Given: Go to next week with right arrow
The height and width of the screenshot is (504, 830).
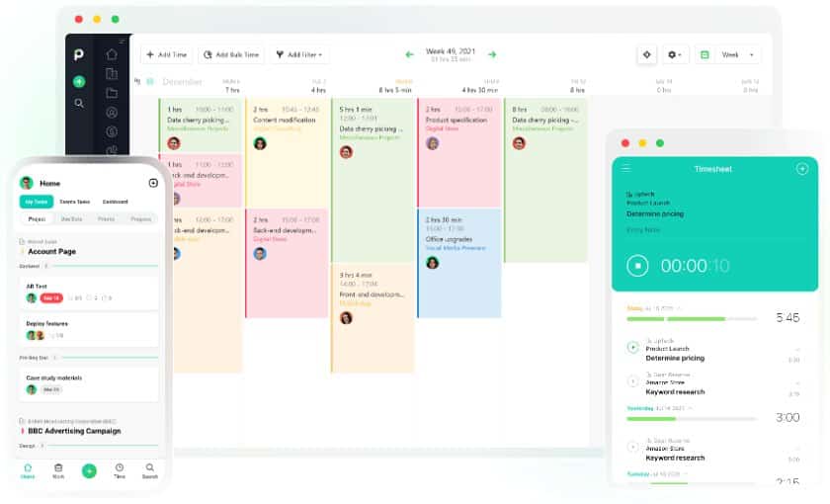Looking at the screenshot, I should coord(492,54).
